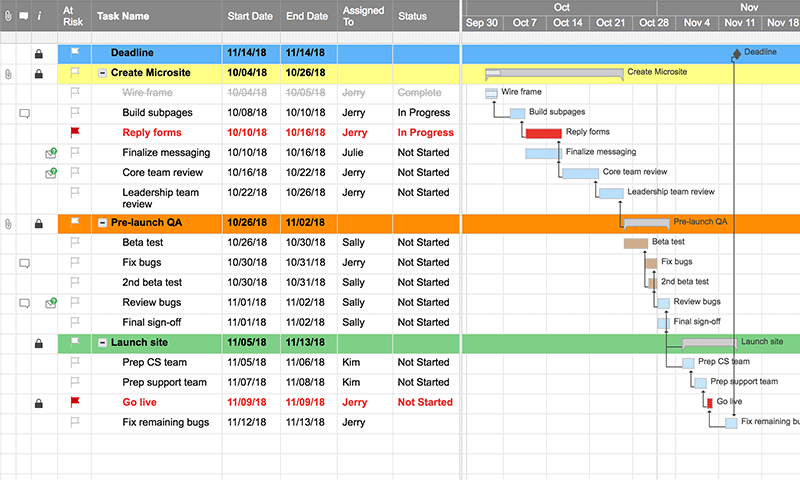Click the red Reply forms Gantt bar

click(x=543, y=133)
